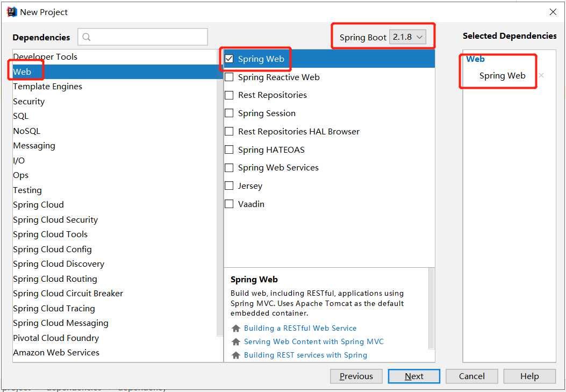Image resolution: width=566 pixels, height=392 pixels.
Task: Close the New Project dialog window
Action: (x=553, y=12)
